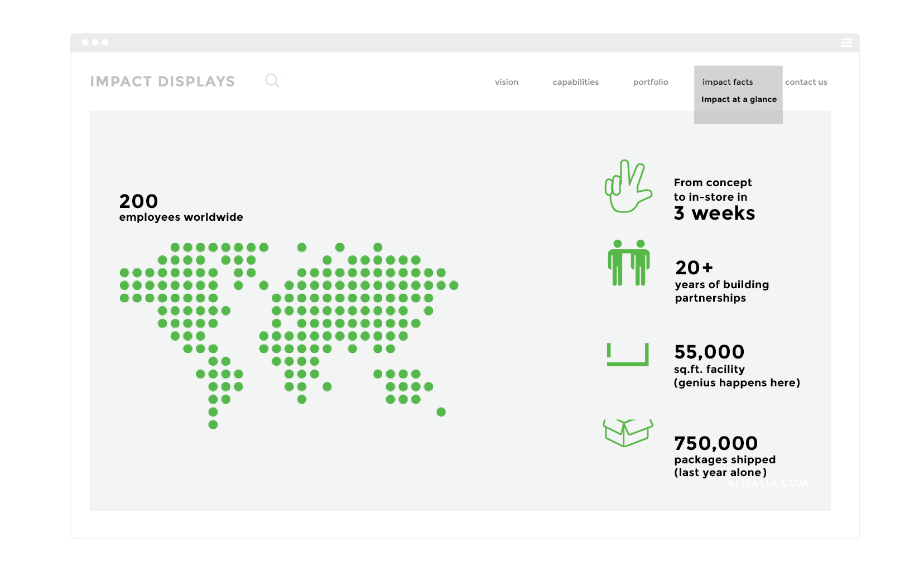Click the IMPACT DISPLAYS logo
Viewport: 924px width, 562px height.
point(163,81)
